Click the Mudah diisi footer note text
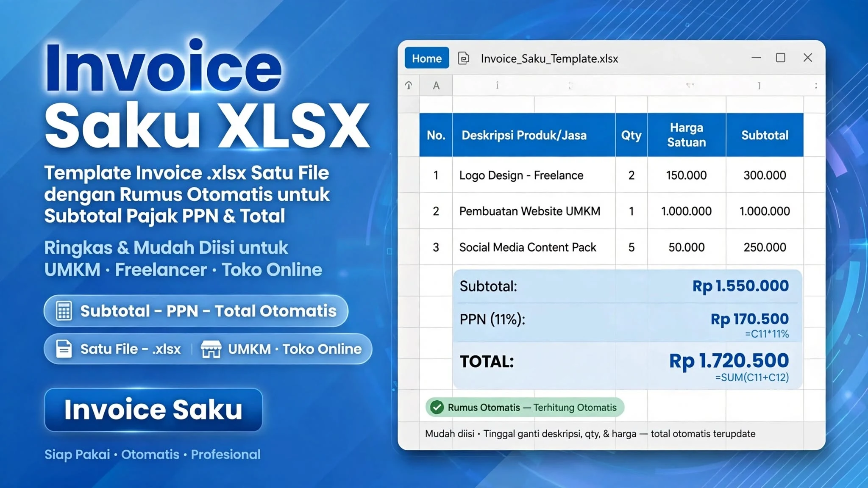Image resolution: width=868 pixels, height=488 pixels. 590,434
